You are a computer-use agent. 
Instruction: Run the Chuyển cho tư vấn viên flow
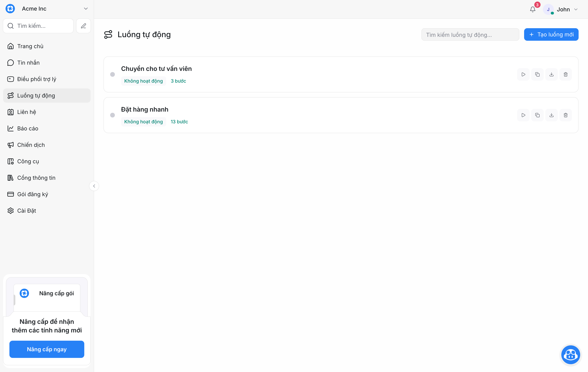pos(523,74)
